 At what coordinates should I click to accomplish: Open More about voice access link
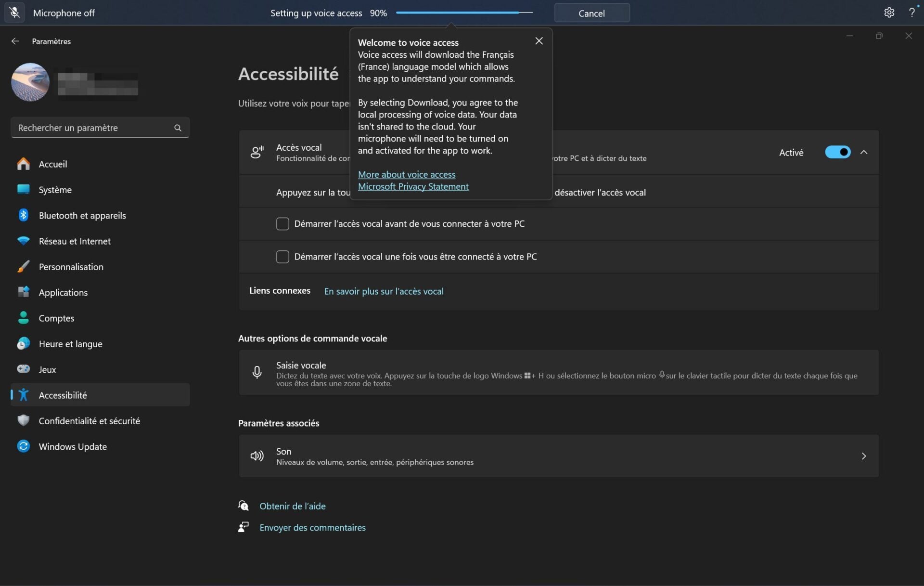click(407, 174)
